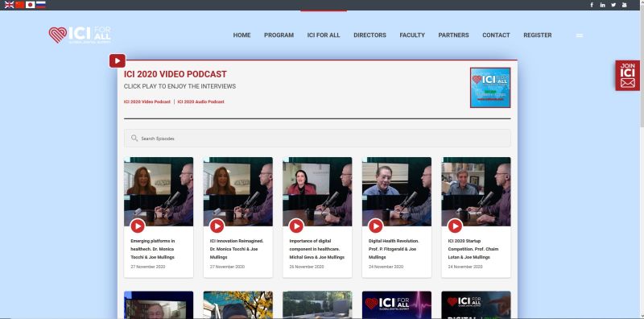The image size is (644, 319).
Task: Switch language with the UK flag icon
Action: coord(9,5)
